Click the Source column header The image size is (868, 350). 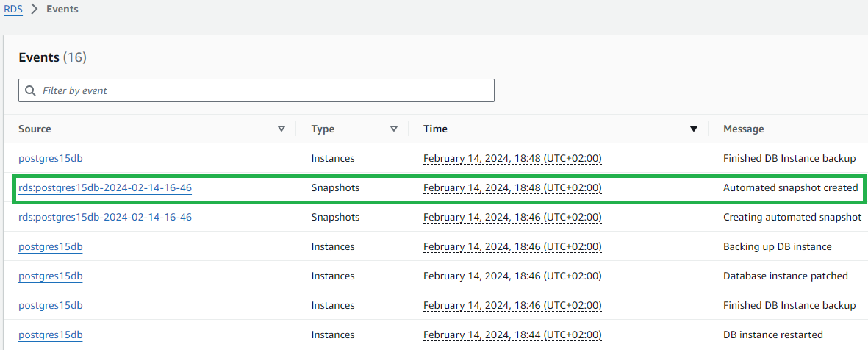pos(35,129)
